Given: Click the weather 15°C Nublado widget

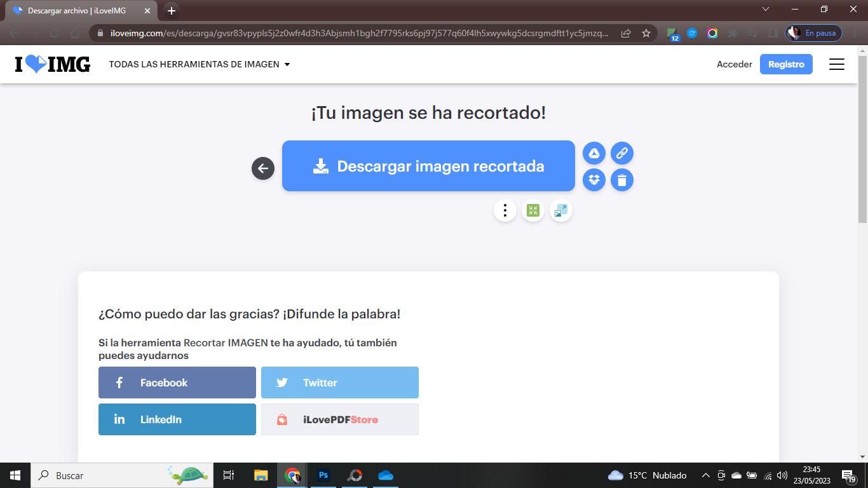Looking at the screenshot, I should click(648, 475).
